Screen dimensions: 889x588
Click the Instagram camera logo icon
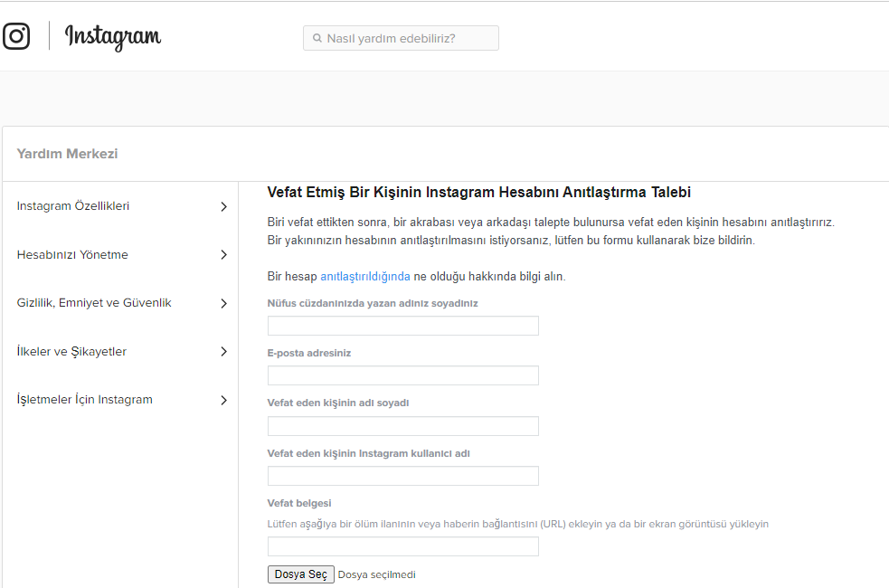tap(16, 36)
